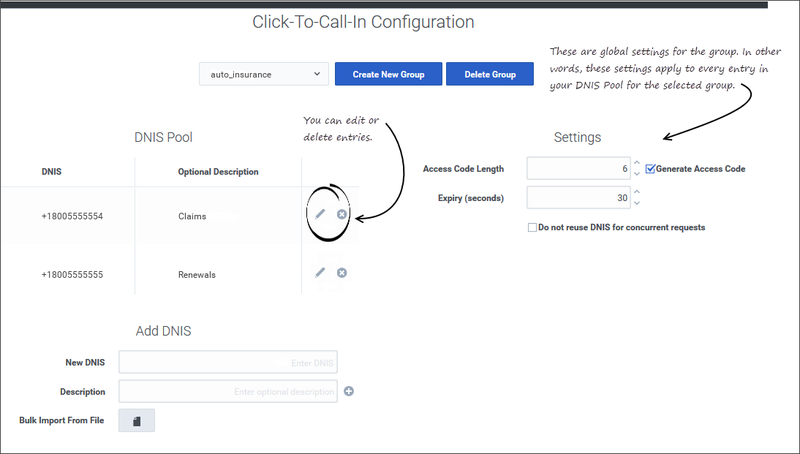
Task: Click the New DNIS input field
Action: click(228, 362)
